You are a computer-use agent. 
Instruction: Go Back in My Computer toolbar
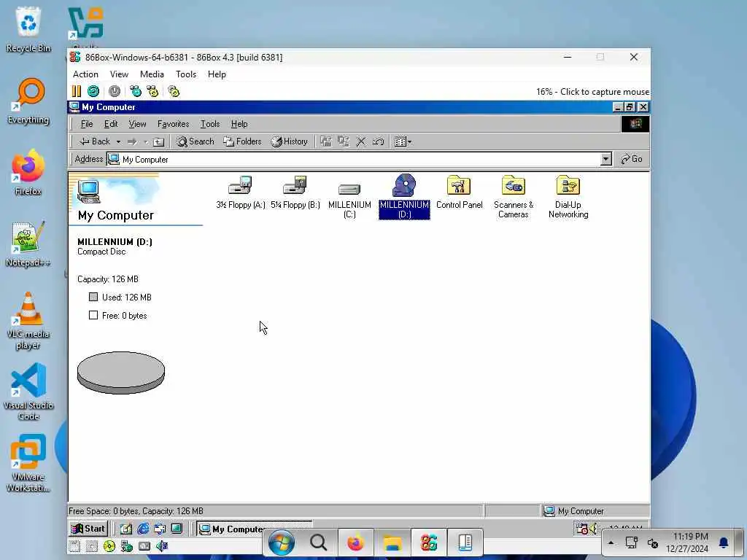click(95, 141)
